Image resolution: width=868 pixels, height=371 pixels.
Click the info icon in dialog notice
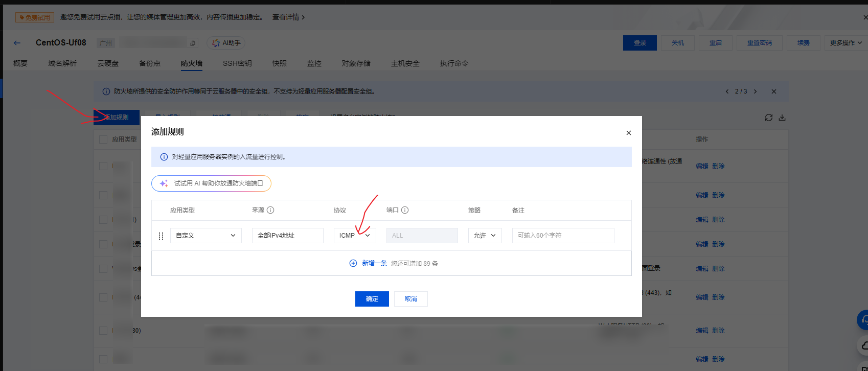click(x=164, y=157)
